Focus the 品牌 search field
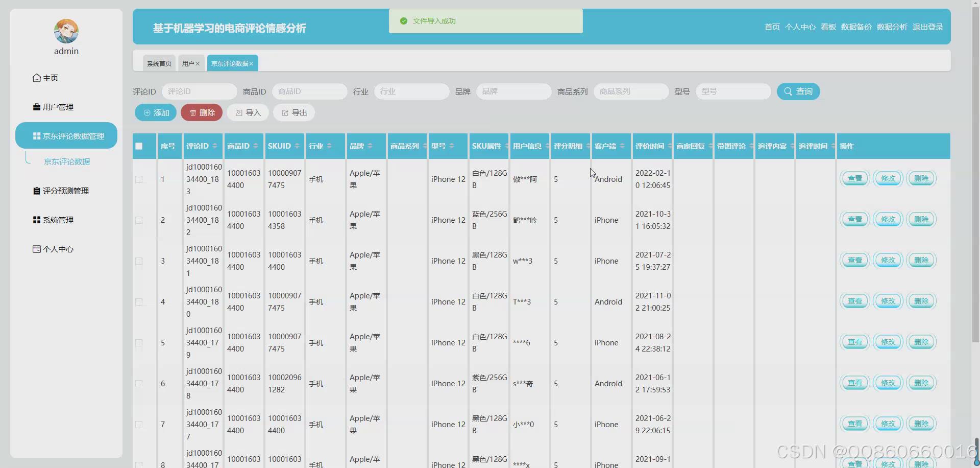Viewport: 980px width, 468px height. pos(514,91)
